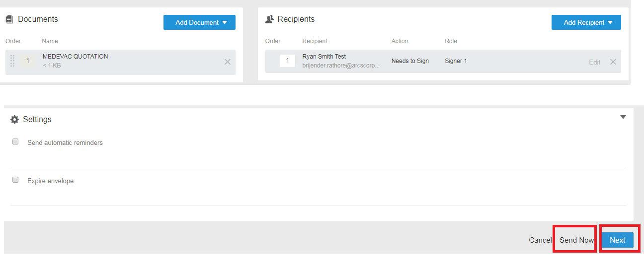
Task: Click the Expire envelope label
Action: click(51, 181)
